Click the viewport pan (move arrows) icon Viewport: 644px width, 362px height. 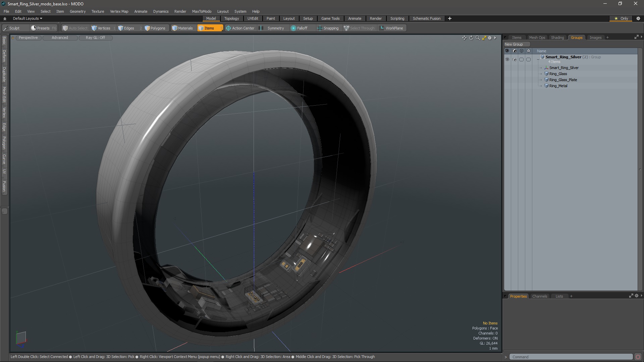click(464, 38)
